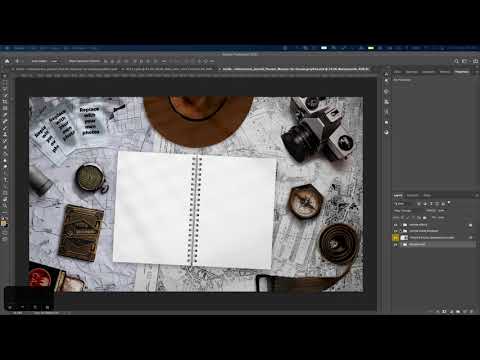
Task: Click the create new layer icon
Action: pos(465,311)
